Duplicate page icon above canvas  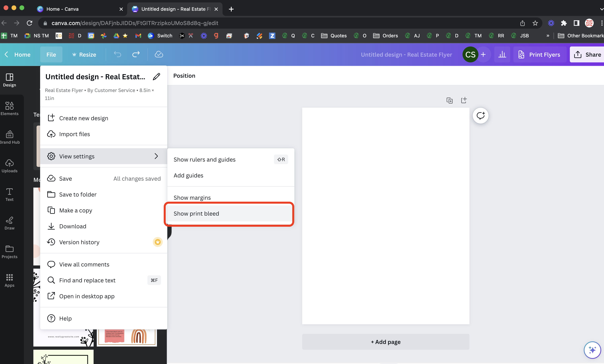(450, 101)
